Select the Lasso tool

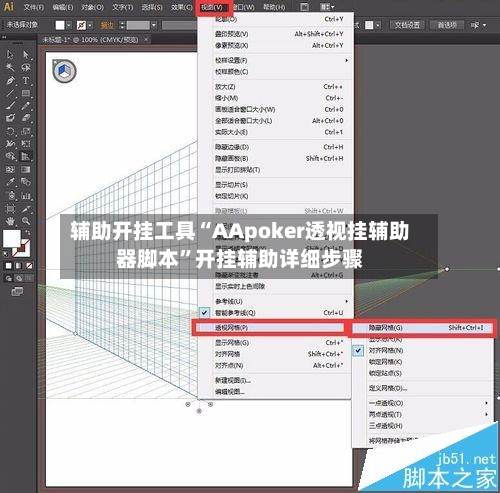tap(26, 68)
